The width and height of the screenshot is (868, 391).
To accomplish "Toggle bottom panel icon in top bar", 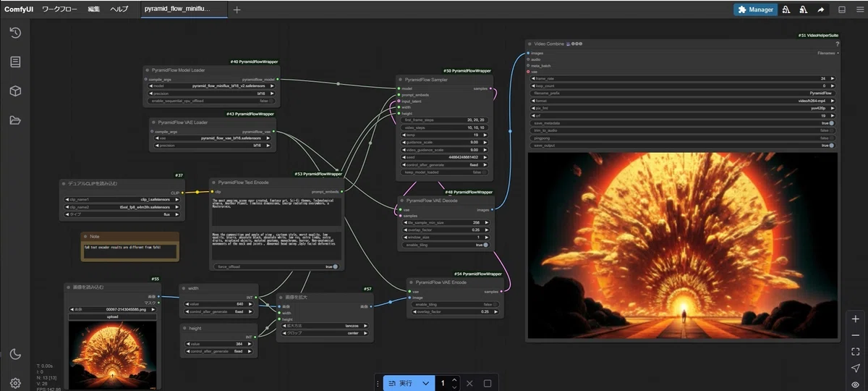I will pyautogui.click(x=841, y=9).
